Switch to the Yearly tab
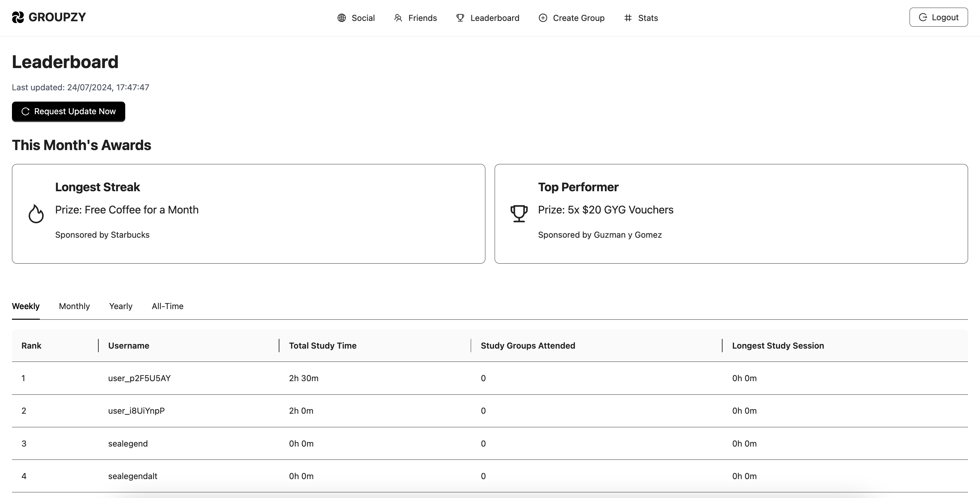 click(121, 306)
